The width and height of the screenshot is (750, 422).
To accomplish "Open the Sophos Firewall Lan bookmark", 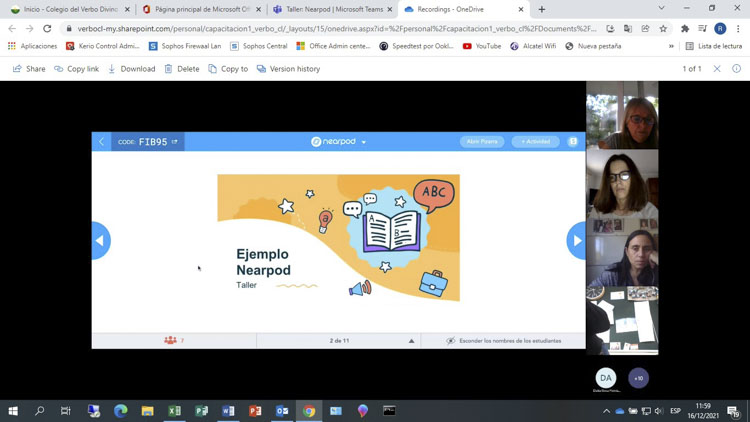I will pyautogui.click(x=185, y=46).
